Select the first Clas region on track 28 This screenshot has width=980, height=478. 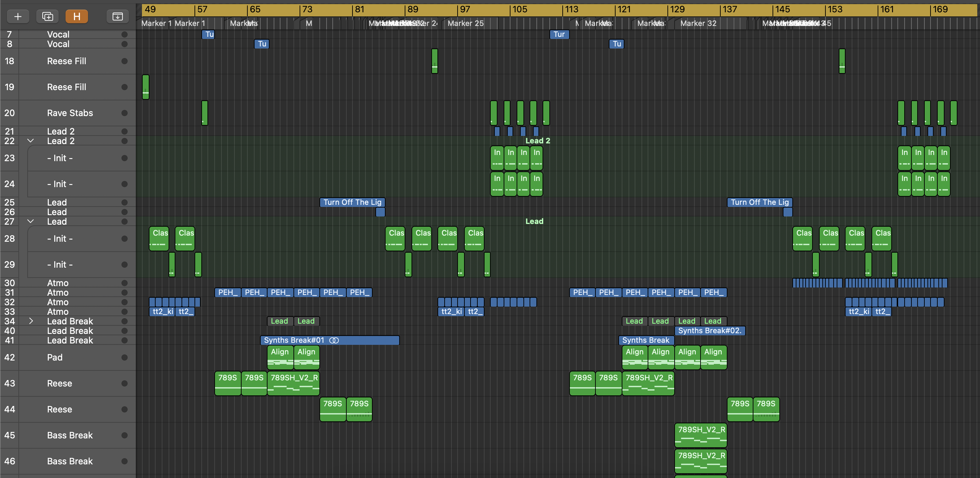pos(159,239)
